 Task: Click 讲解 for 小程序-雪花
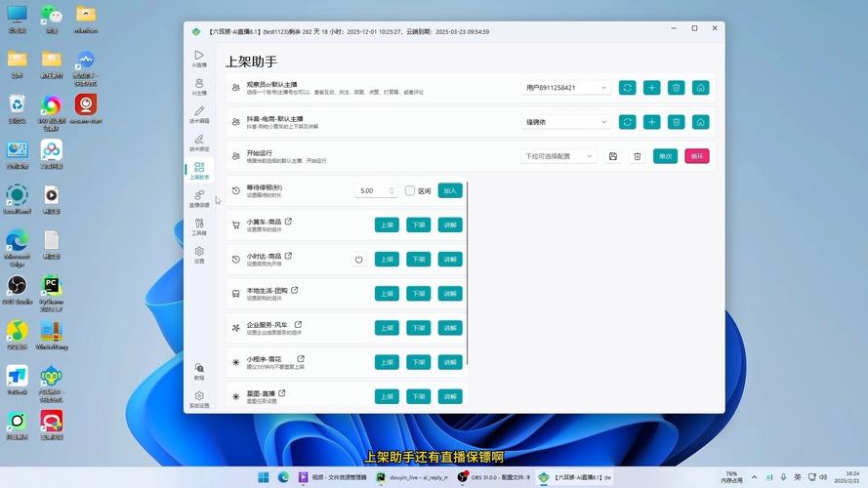click(450, 362)
